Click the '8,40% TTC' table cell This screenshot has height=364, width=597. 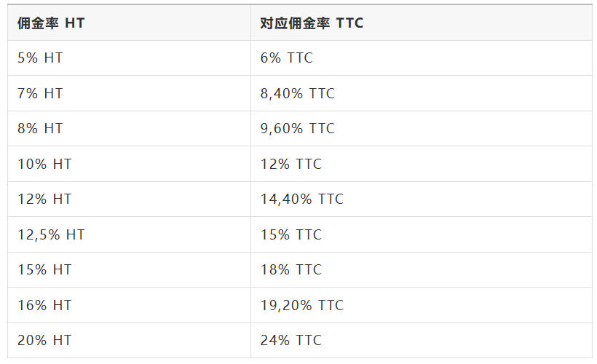coord(297,93)
